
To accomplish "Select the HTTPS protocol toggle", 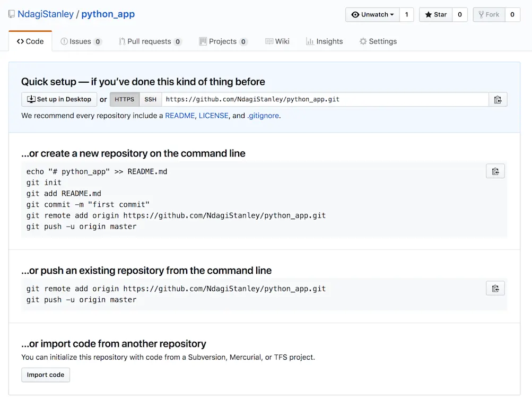I will 125,99.
